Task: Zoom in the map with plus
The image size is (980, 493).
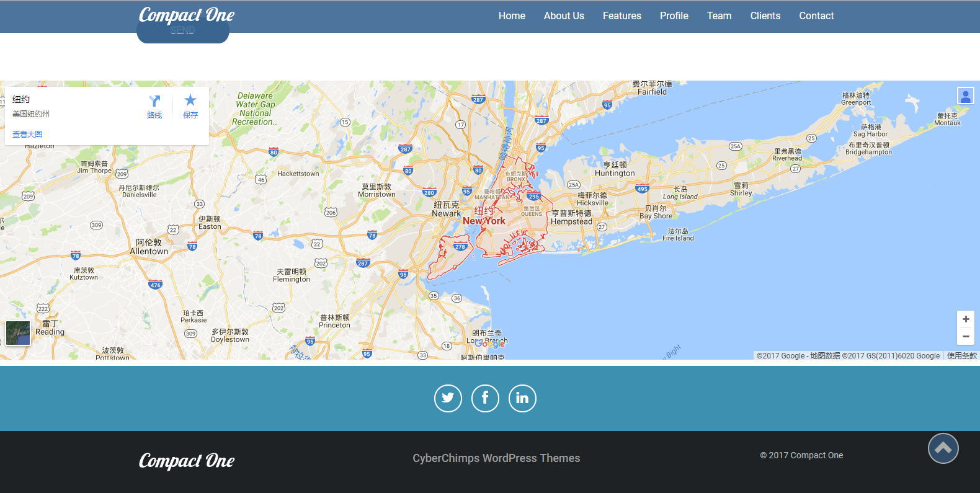Action: click(965, 319)
